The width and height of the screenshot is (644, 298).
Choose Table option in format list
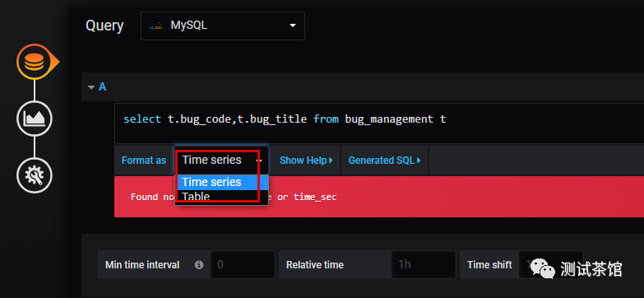tap(222, 197)
